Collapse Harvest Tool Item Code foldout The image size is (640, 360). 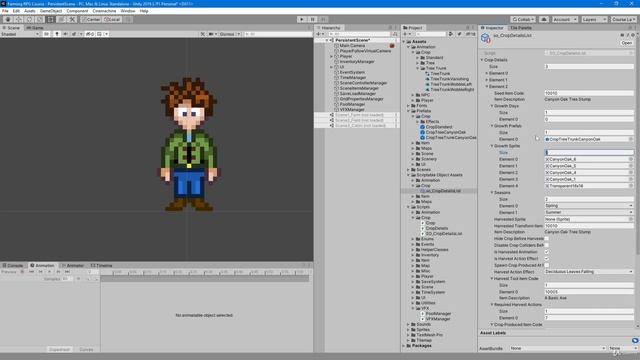[x=492, y=278]
